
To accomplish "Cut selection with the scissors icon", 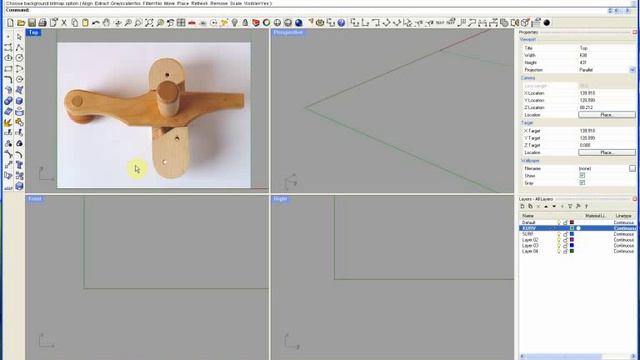I will coord(64,23).
